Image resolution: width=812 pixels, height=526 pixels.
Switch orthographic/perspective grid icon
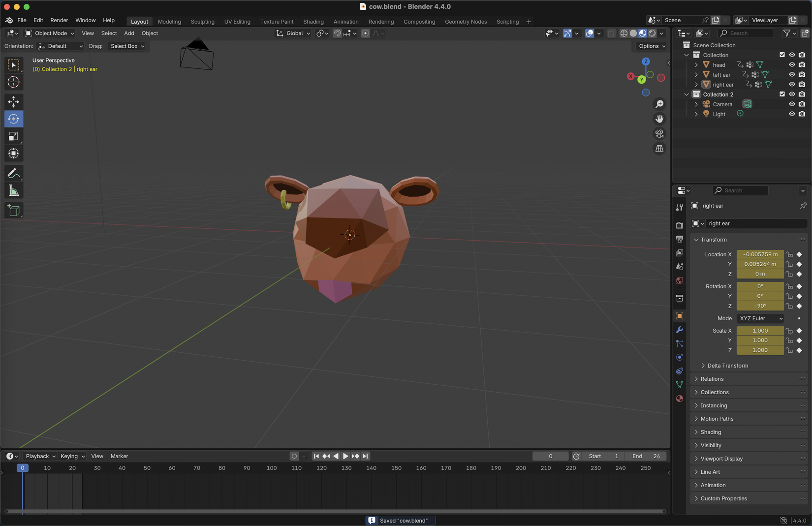click(659, 148)
